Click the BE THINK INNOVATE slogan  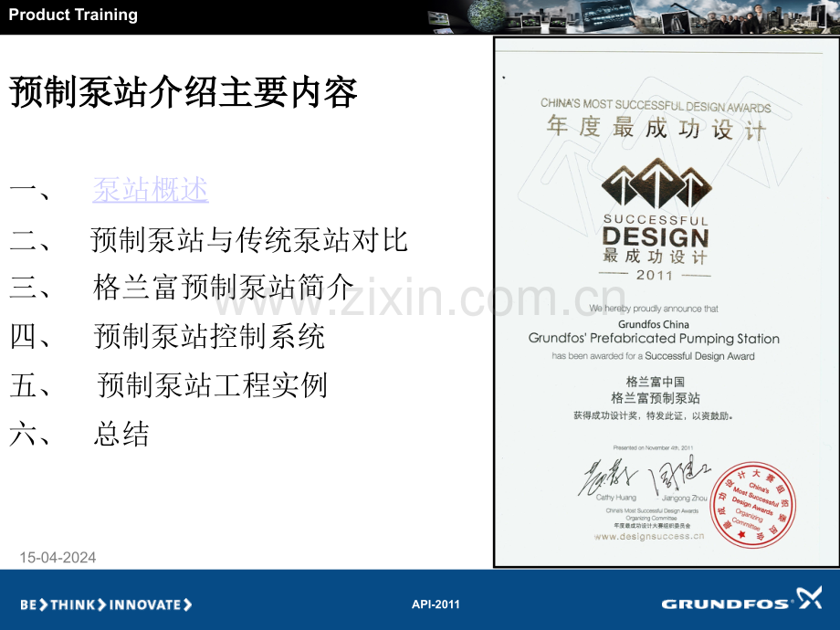106,604
